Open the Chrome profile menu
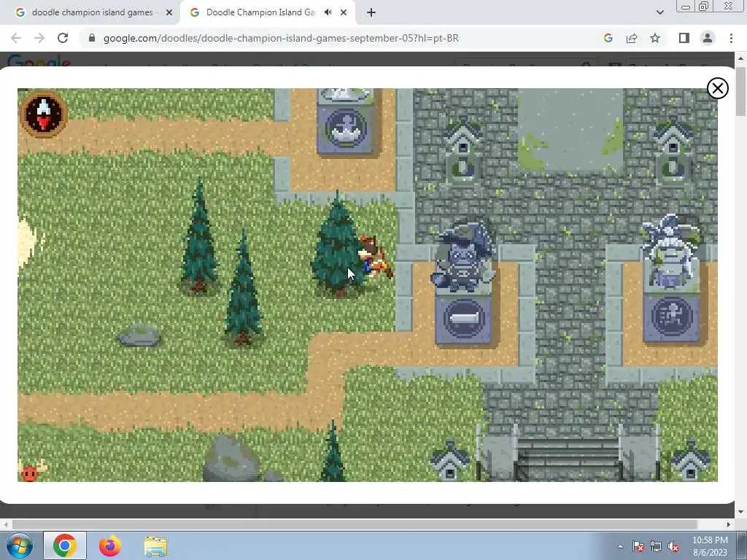 [708, 38]
